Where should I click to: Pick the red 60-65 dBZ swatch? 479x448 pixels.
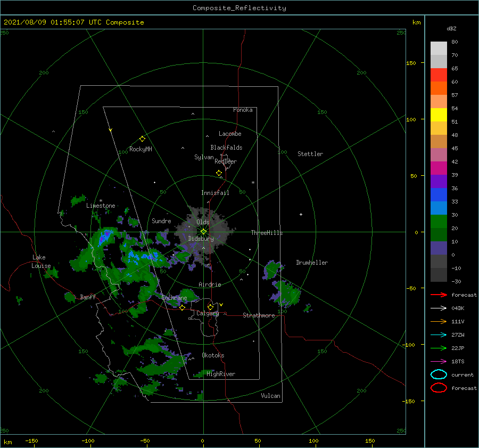click(439, 75)
